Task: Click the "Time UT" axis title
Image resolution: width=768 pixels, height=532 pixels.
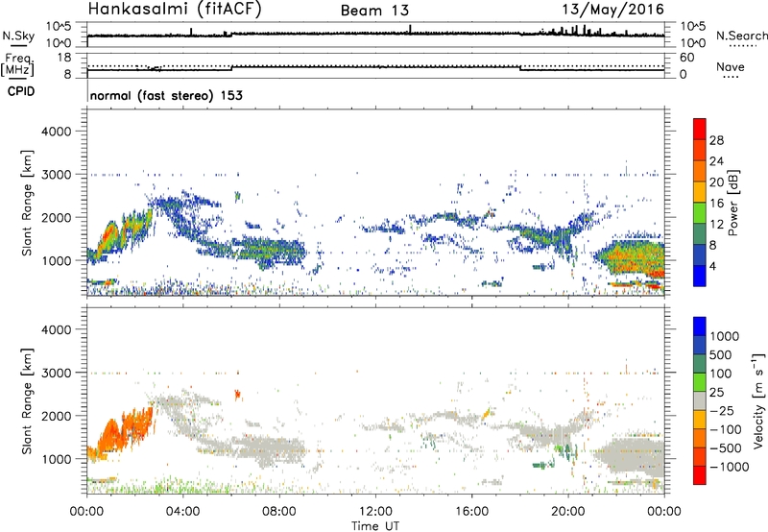Action: click(375, 526)
